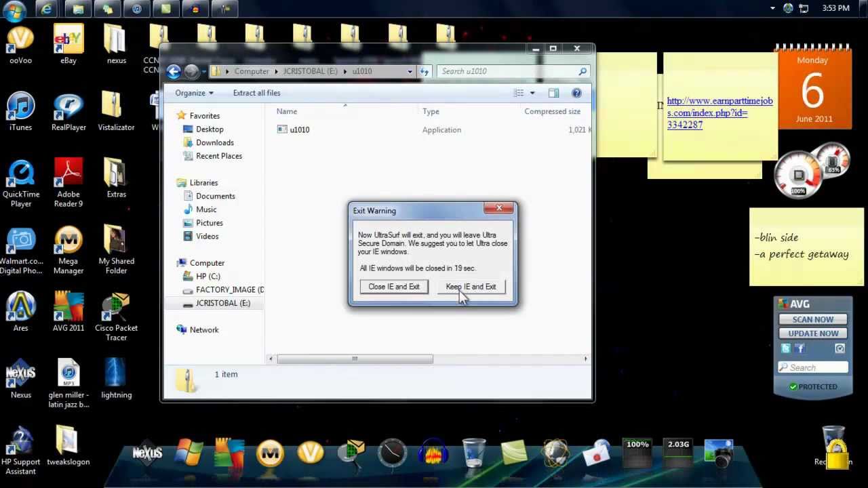Click the camera photo icon in dock
868x488 pixels.
click(x=719, y=453)
